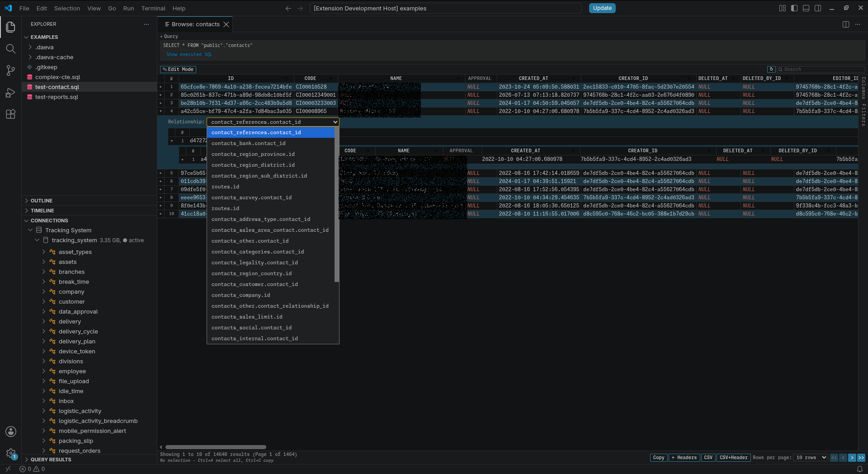This screenshot has height=474, width=868.
Task: Expand the delivery_plan table
Action: [x=44, y=342]
